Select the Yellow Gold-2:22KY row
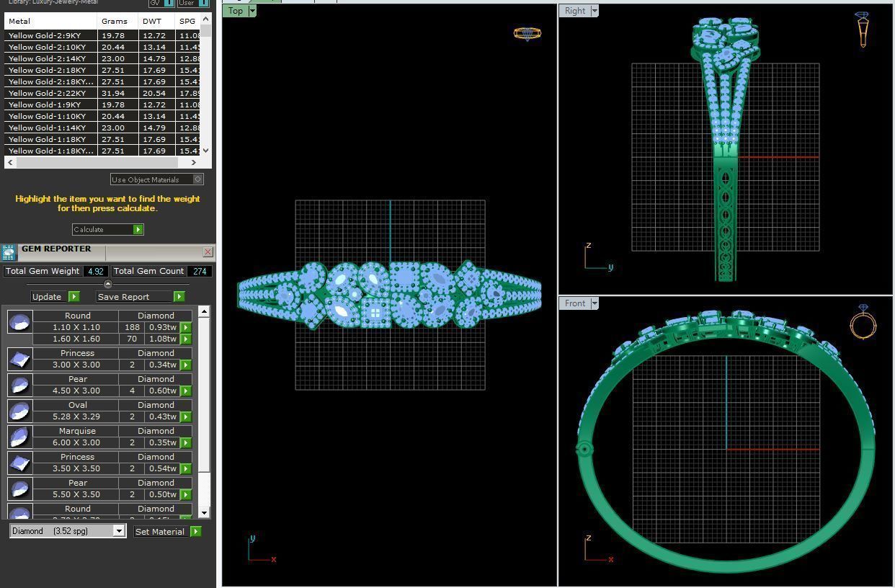The image size is (895, 588). [103, 93]
